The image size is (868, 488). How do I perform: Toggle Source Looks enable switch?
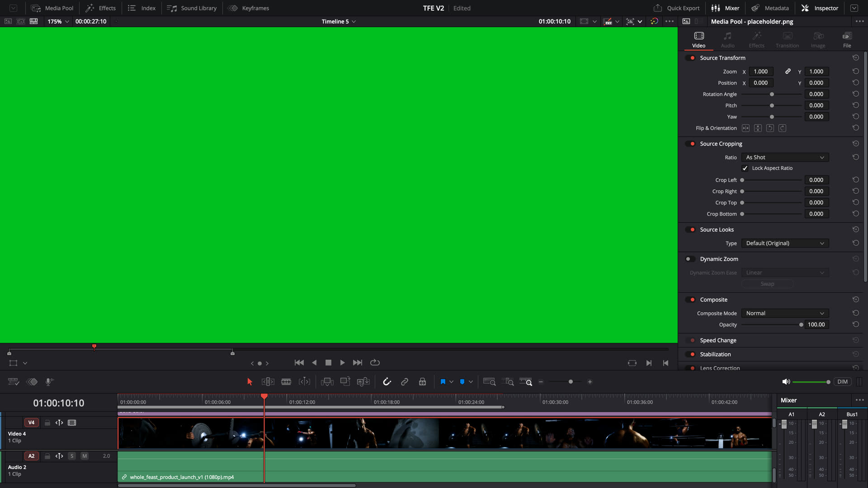(690, 230)
